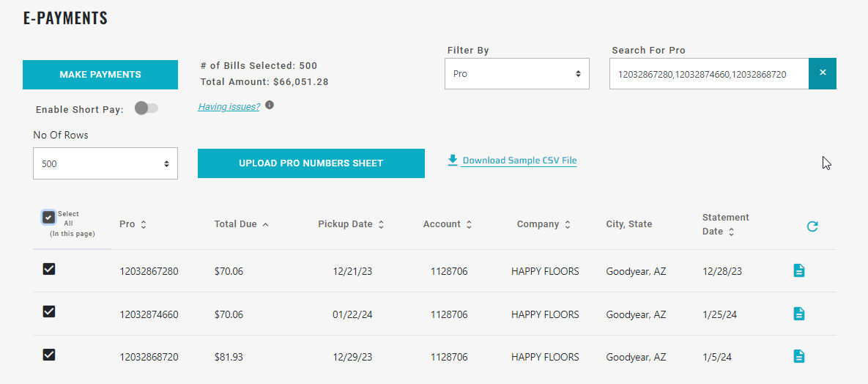Open the No Of Rows dropdown
This screenshot has height=384, width=868.
105,163
